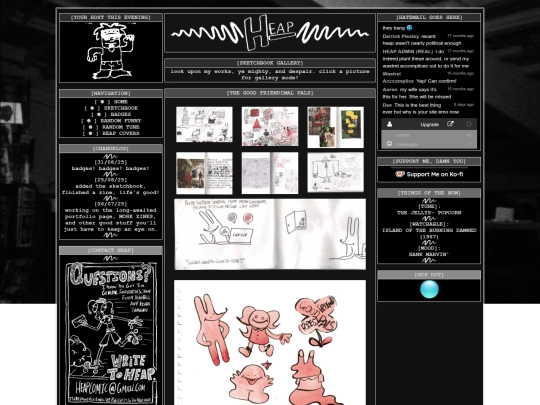Open the HEAP COVERS navigation link
Image resolution: width=540 pixels, height=405 pixels.
121,133
